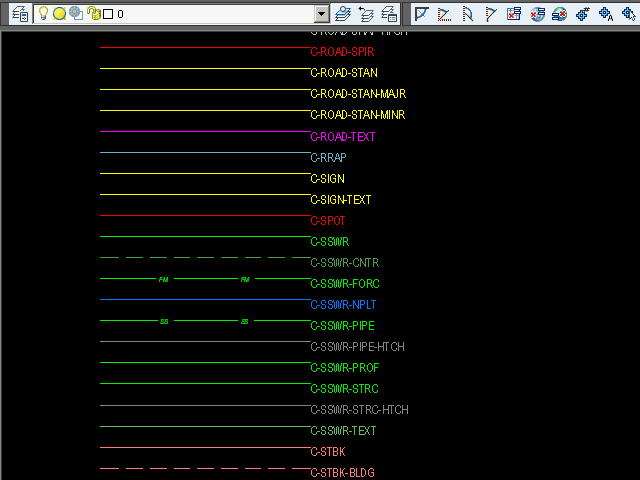Screen dimensions: 640x480
Task: Select the C-ROAD-TEXT magenta label
Action: click(x=343, y=137)
